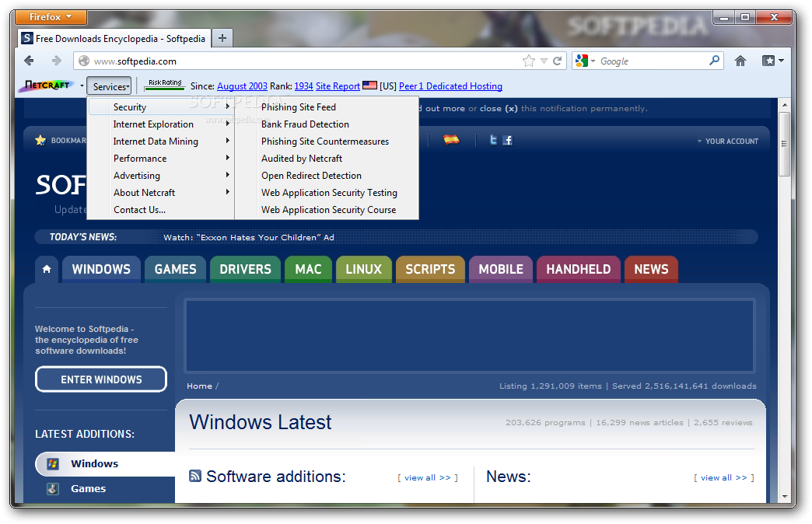Click the search magnifier icon
Screen dimensions: 812x524
click(714, 61)
